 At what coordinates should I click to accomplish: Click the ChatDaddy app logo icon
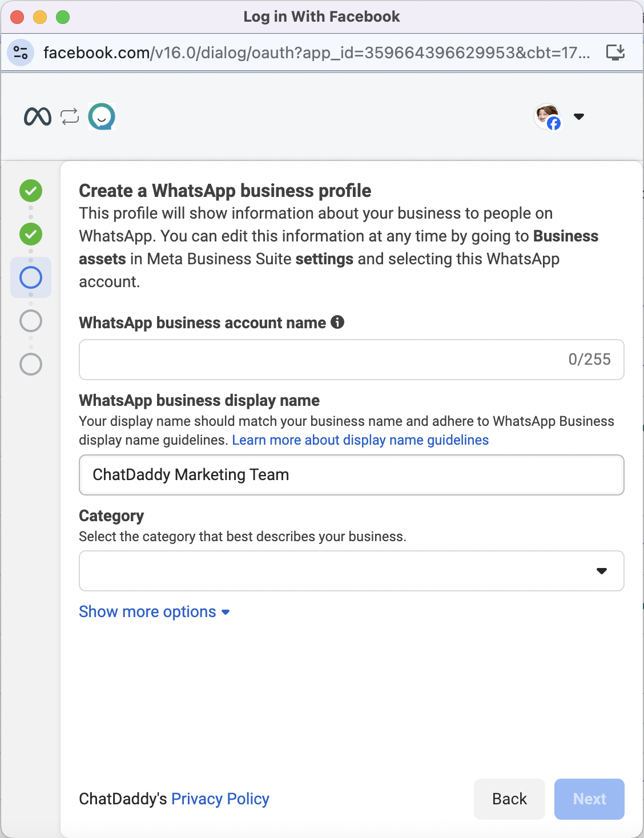click(102, 116)
